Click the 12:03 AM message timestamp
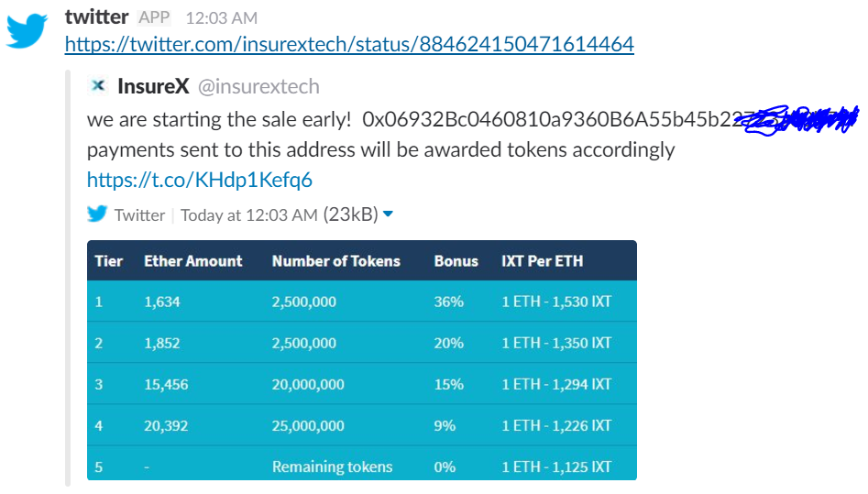This screenshot has height=494, width=868. coord(222,18)
